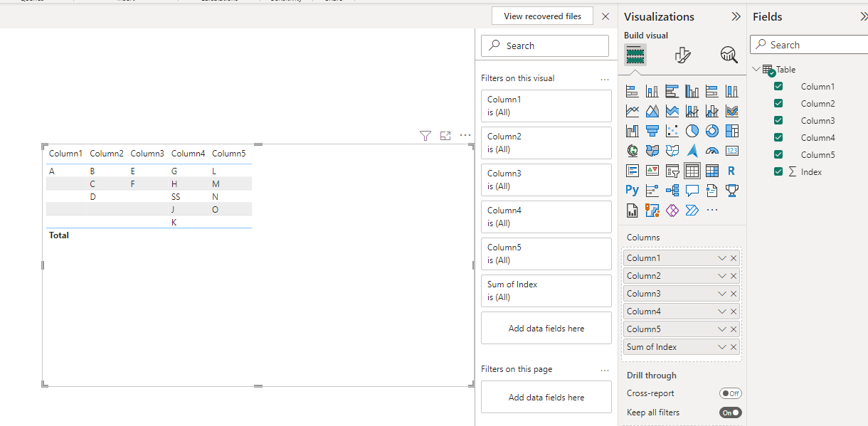
Task: Choose the stacked column chart visual
Action: coord(652,91)
